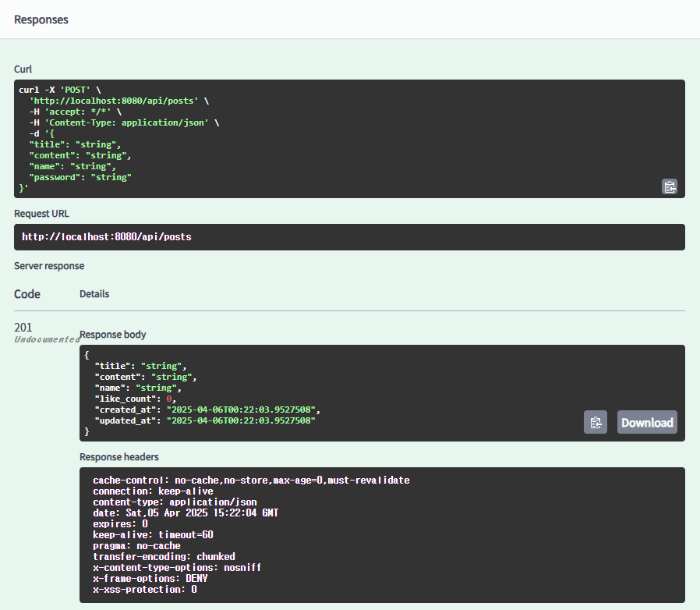The width and height of the screenshot is (700, 610).
Task: Click the Undocumented label under 201
Action: coord(48,339)
